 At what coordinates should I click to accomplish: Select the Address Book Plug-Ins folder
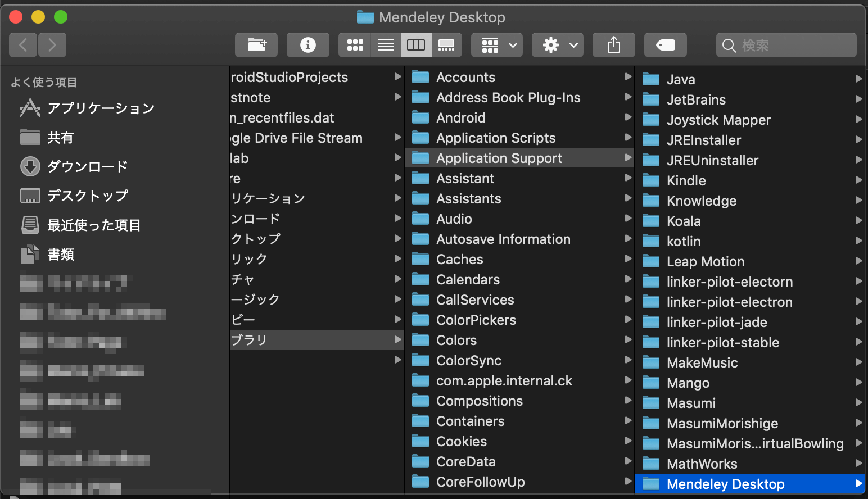click(519, 97)
